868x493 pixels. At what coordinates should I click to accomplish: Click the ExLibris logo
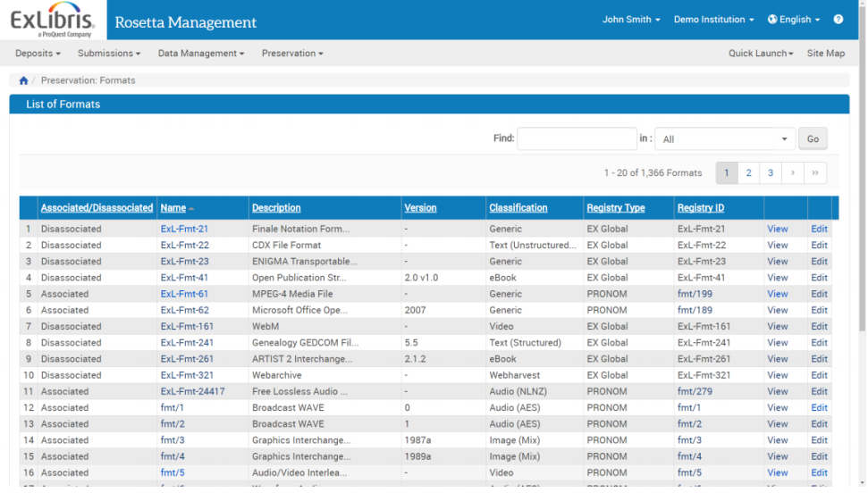click(53, 20)
